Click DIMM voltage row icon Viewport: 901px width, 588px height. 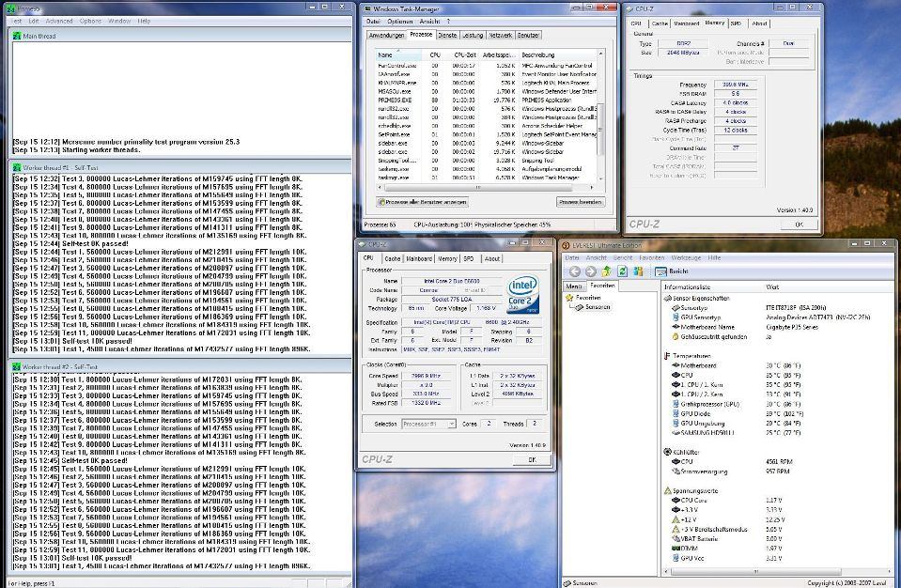676,549
